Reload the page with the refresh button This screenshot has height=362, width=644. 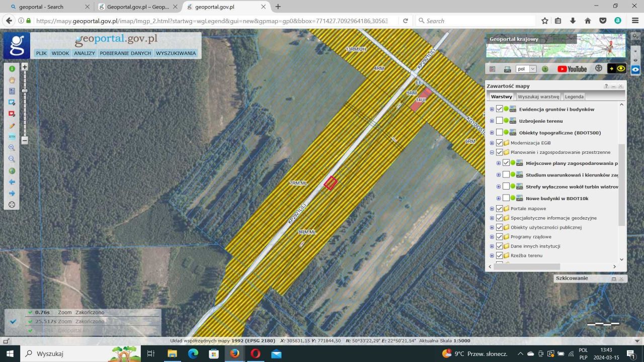406,21
